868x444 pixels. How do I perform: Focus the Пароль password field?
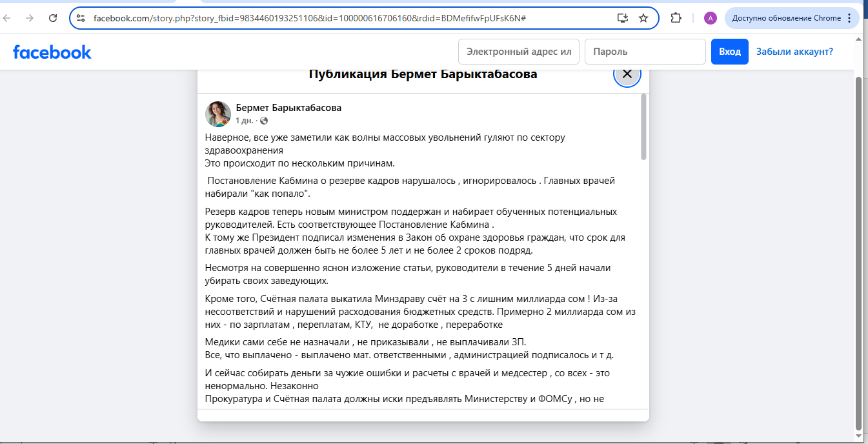[645, 52]
